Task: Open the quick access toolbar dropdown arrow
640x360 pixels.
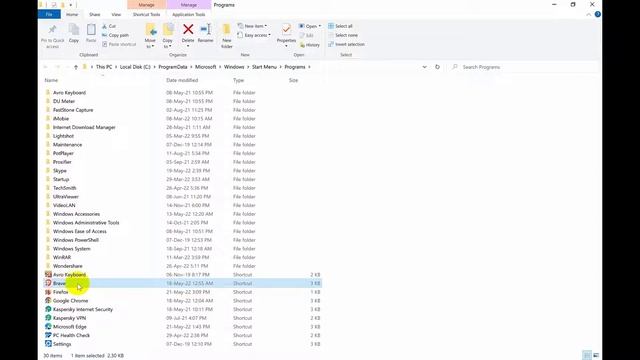Action: point(71,5)
